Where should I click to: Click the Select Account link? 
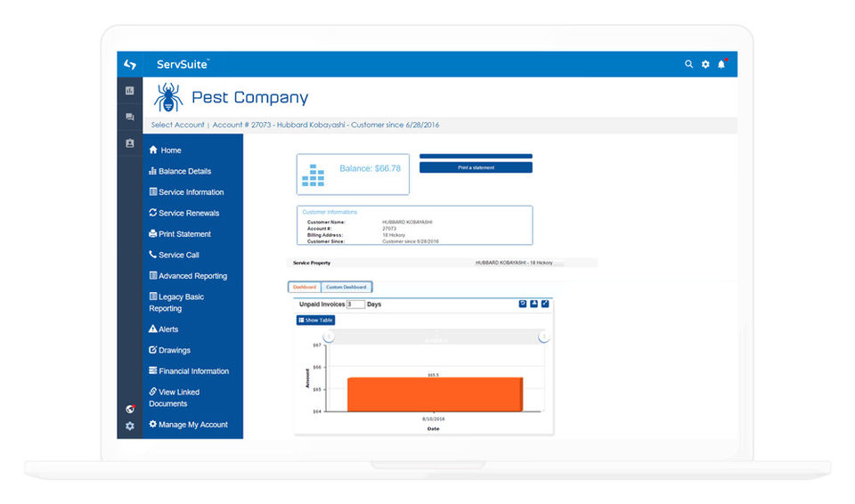click(177, 125)
